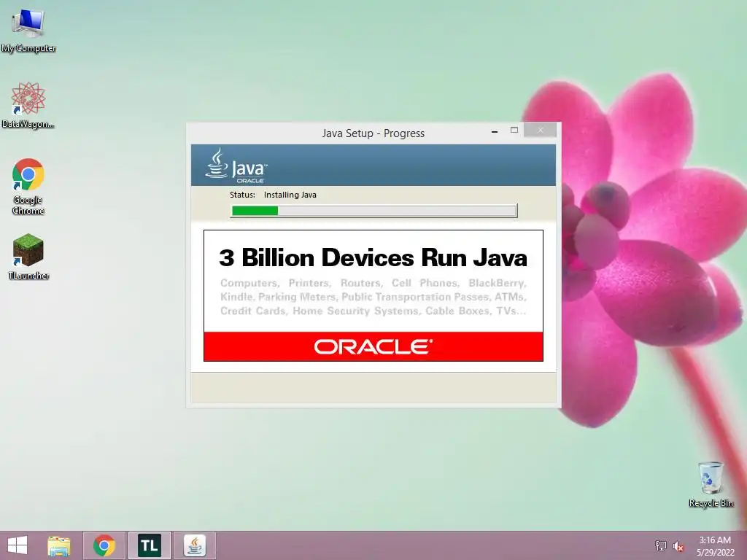
Task: Click the 'Installing Java' status text
Action: click(x=290, y=195)
